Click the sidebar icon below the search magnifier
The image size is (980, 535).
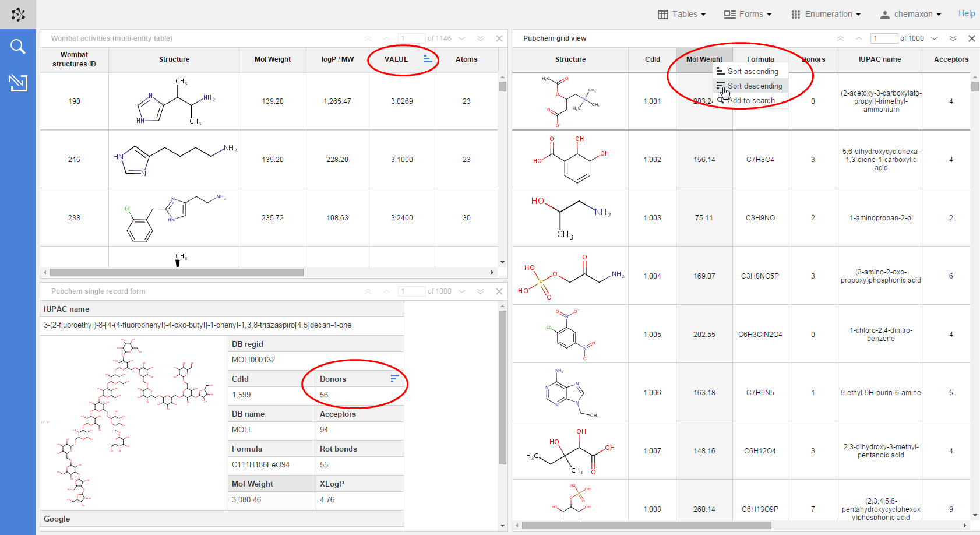coord(18,83)
